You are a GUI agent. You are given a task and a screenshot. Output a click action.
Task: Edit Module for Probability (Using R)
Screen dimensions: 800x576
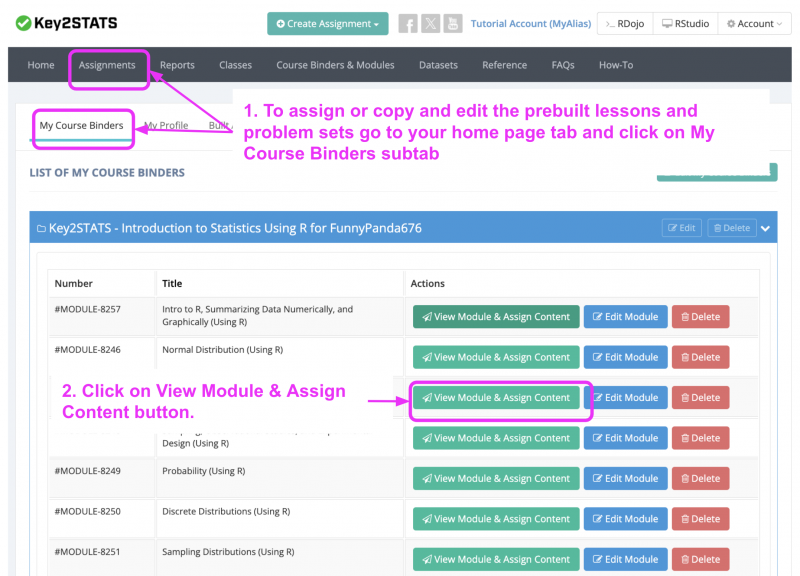(x=626, y=479)
